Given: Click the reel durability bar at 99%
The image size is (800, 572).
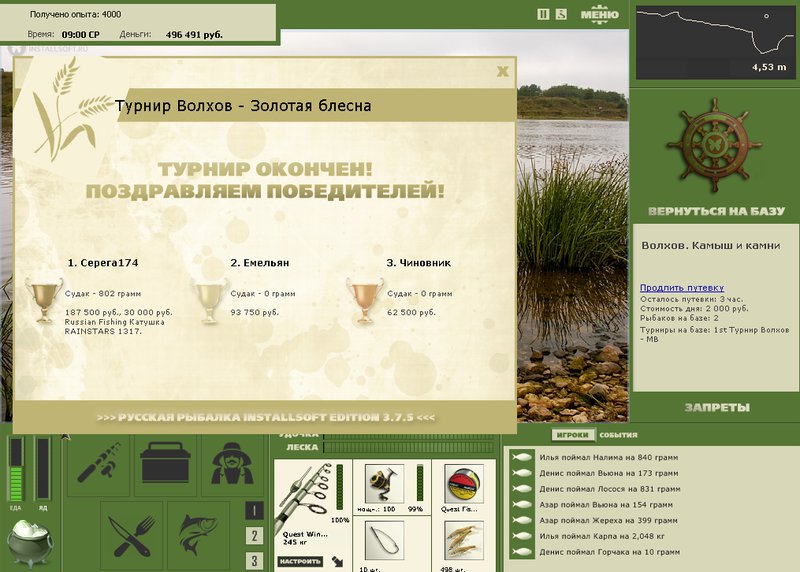Looking at the screenshot, I should [420, 483].
